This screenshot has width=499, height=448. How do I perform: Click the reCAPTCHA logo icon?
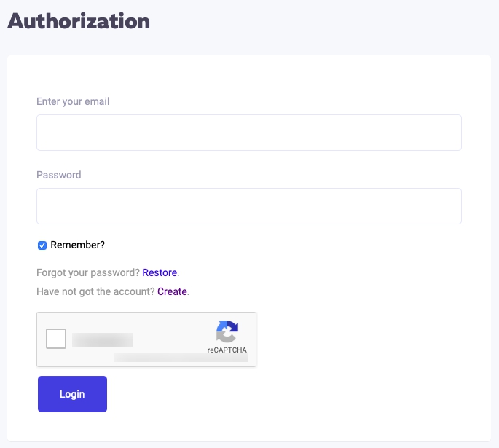point(227,331)
